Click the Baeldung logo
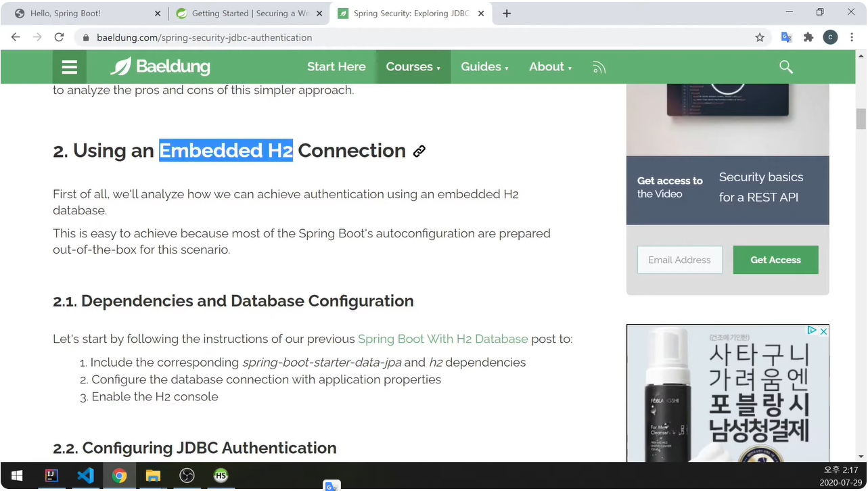The width and height of the screenshot is (868, 491). pos(160,66)
